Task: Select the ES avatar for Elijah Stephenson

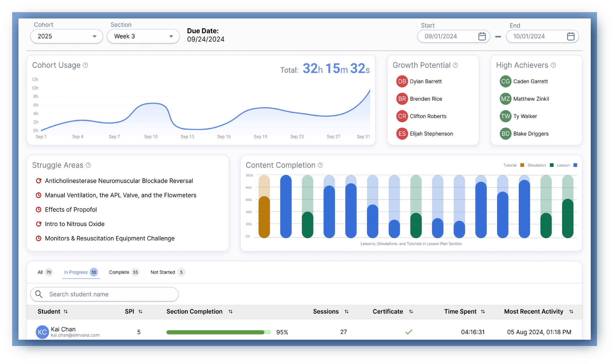Action: coord(402,134)
